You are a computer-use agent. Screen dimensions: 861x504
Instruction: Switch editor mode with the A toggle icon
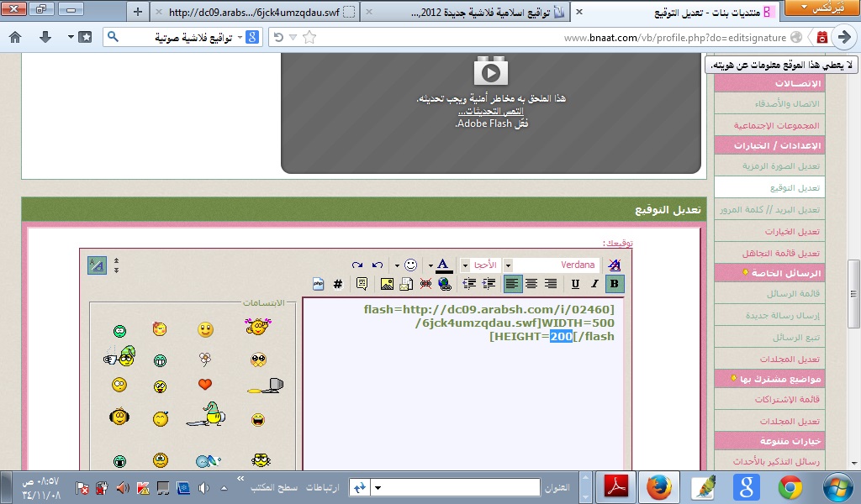point(98,265)
